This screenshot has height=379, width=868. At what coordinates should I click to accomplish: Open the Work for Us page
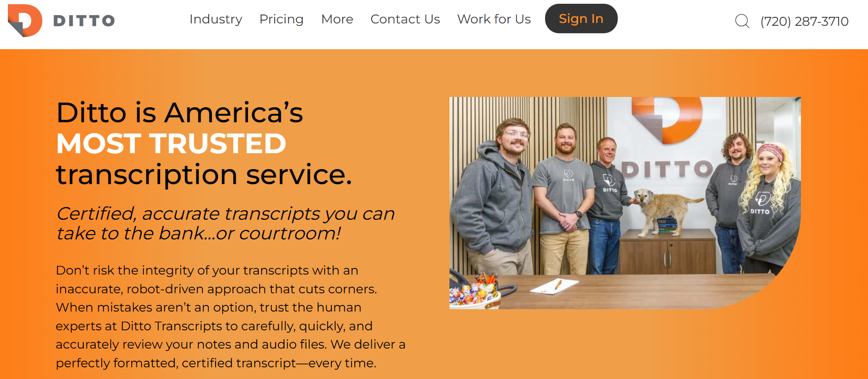(x=494, y=19)
